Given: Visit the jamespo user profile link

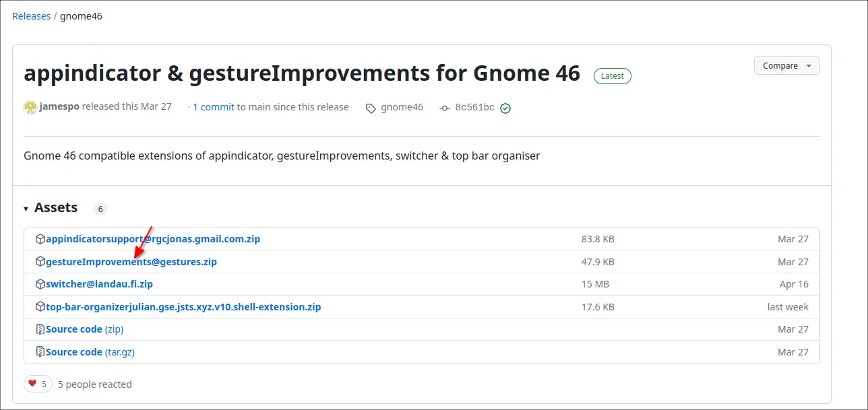Looking at the screenshot, I should tap(59, 106).
